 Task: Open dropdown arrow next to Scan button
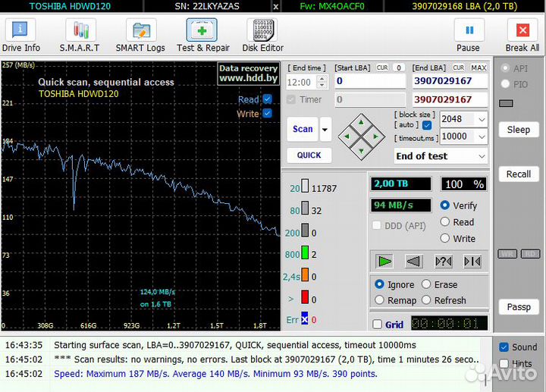pyautogui.click(x=325, y=130)
